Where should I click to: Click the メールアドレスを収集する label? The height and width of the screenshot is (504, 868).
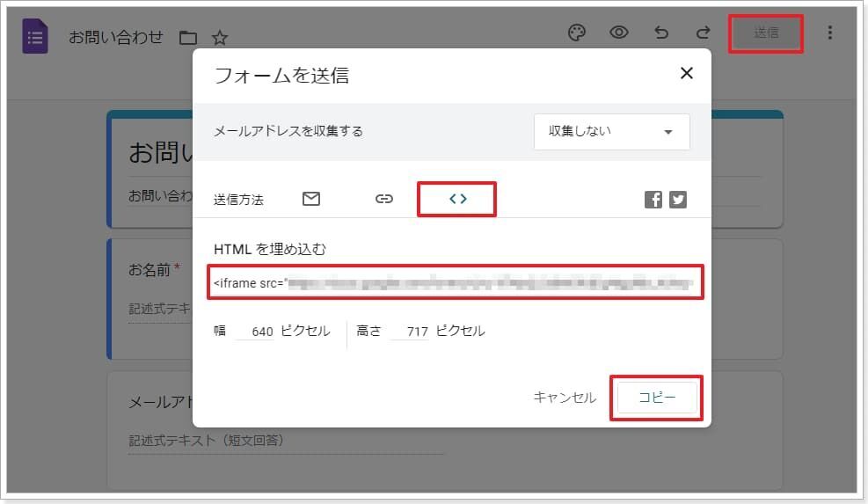[x=288, y=131]
